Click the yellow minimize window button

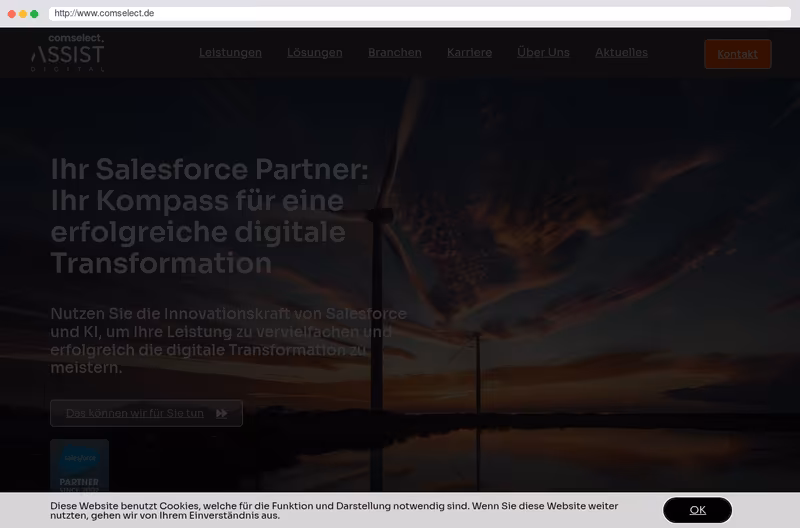tap(23, 14)
